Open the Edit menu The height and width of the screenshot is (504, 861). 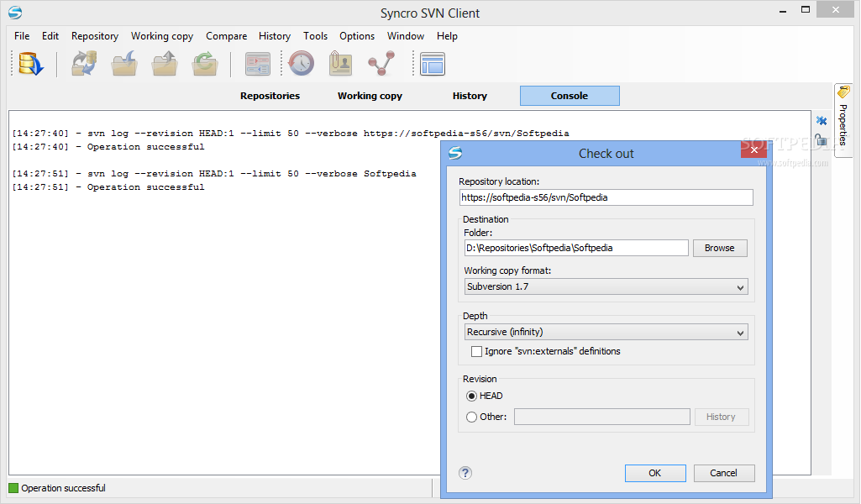(x=50, y=35)
